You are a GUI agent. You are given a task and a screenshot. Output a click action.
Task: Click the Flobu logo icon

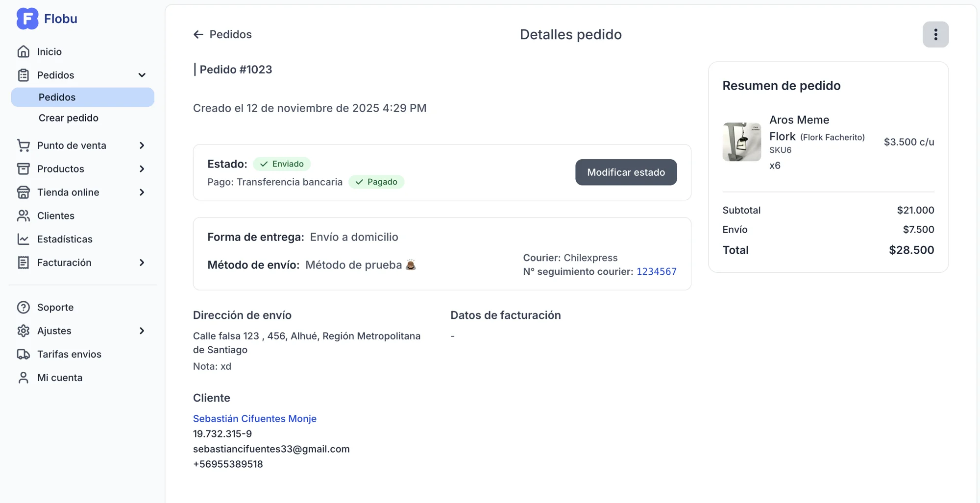[27, 19]
